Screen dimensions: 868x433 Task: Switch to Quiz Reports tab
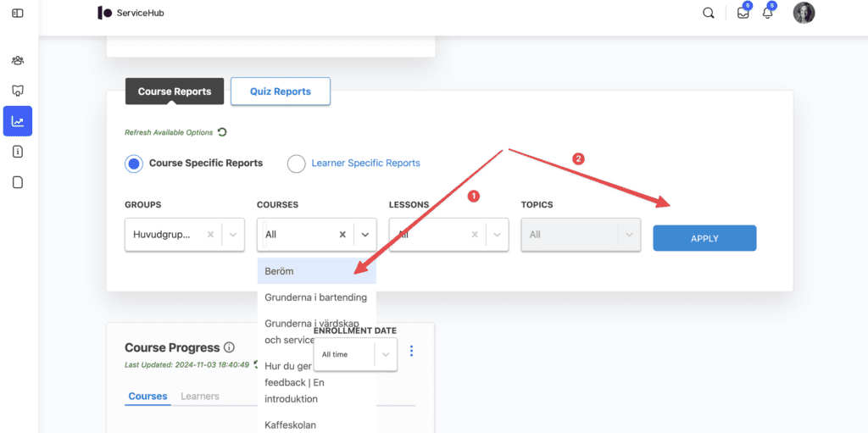[280, 92]
